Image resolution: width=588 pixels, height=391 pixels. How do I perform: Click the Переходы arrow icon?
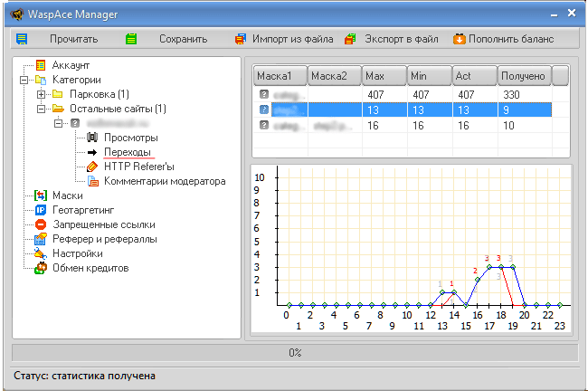pos(92,152)
